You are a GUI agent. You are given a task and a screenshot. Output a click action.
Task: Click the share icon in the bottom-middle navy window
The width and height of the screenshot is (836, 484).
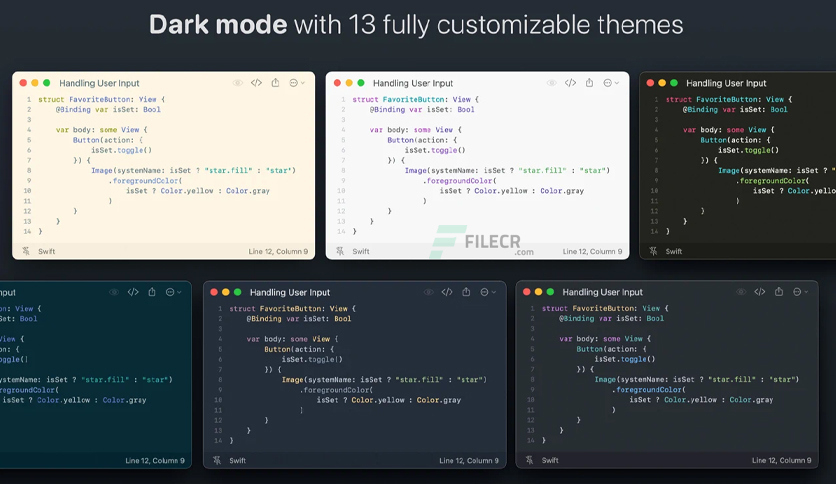pyautogui.click(x=466, y=292)
